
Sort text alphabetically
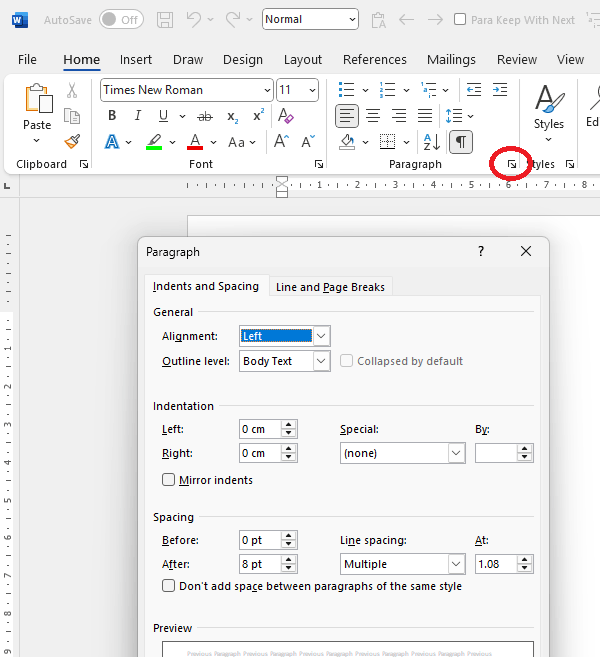coord(432,142)
